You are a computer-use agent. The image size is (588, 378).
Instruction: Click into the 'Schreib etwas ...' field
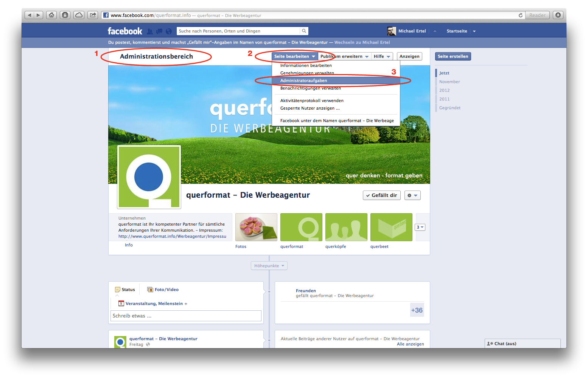186,316
